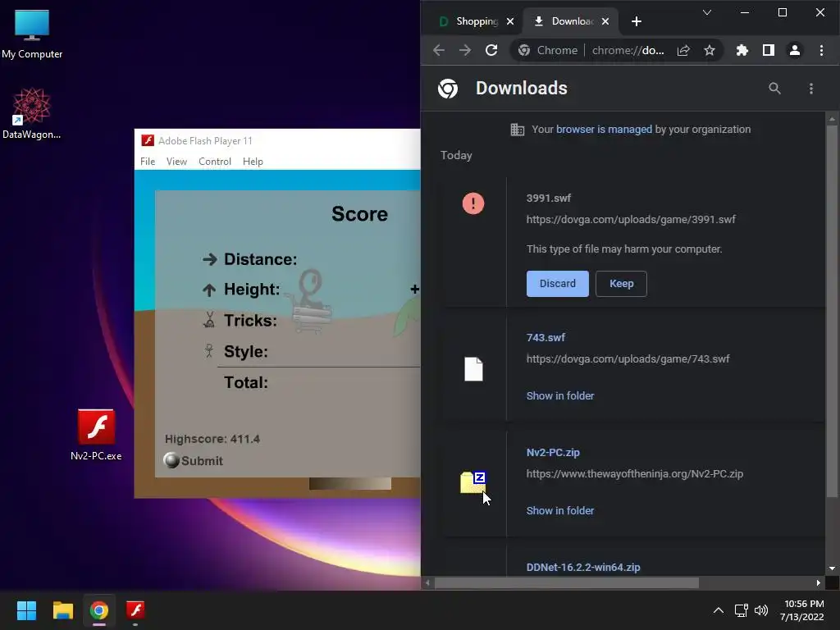This screenshot has width=840, height=630.
Task: Open the Nv2-PC.zip file link
Action: [x=553, y=452]
